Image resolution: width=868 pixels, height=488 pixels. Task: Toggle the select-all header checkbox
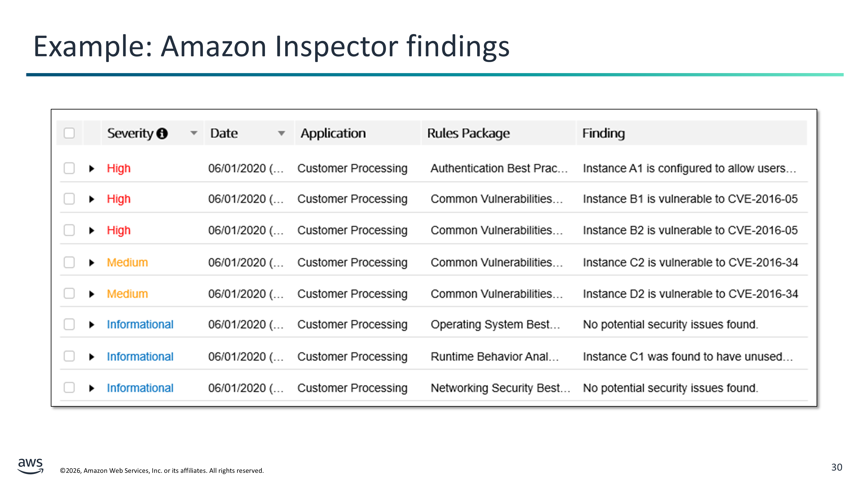69,133
